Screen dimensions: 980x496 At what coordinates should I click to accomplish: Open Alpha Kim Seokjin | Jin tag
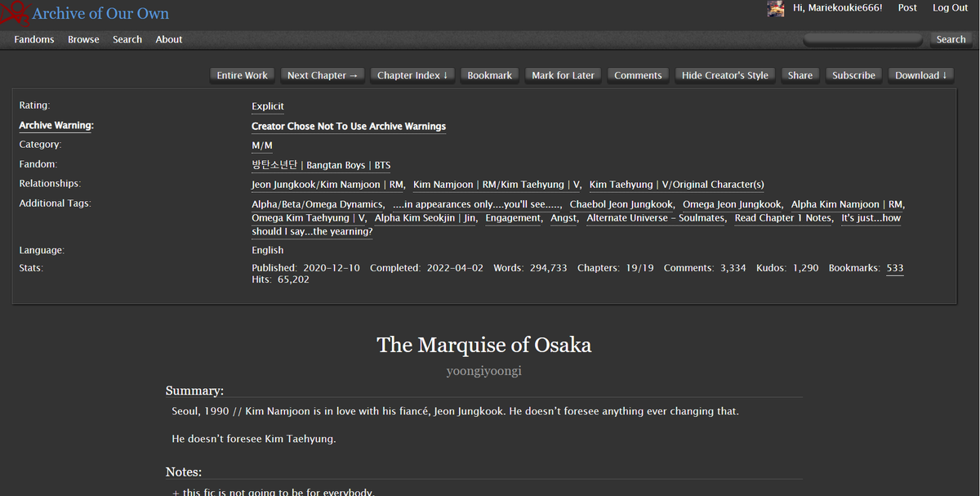425,218
